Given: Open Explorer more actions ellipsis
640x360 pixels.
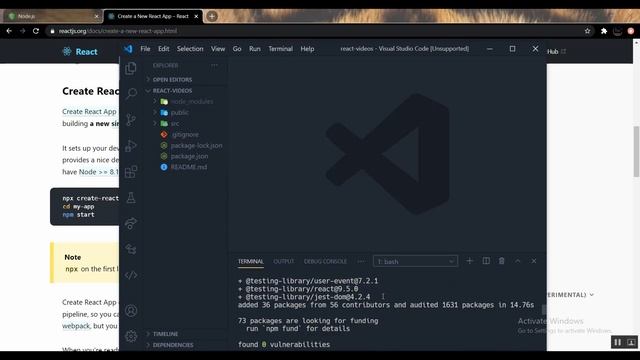Looking at the screenshot, I should point(214,65).
